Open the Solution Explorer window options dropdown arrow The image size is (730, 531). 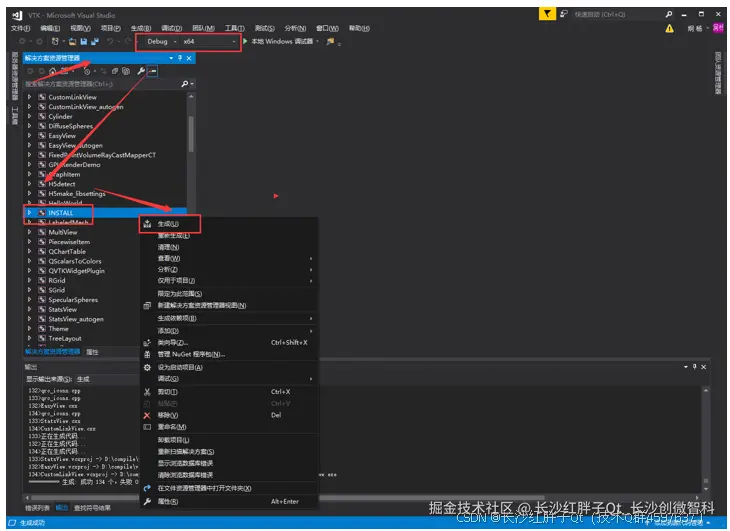click(171, 58)
